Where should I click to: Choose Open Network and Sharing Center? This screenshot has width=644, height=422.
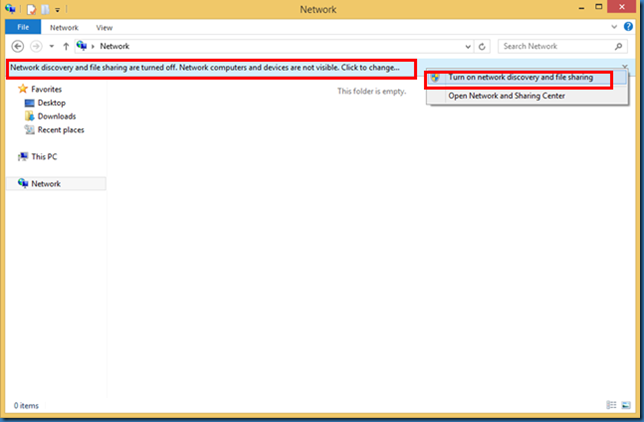tap(527, 96)
